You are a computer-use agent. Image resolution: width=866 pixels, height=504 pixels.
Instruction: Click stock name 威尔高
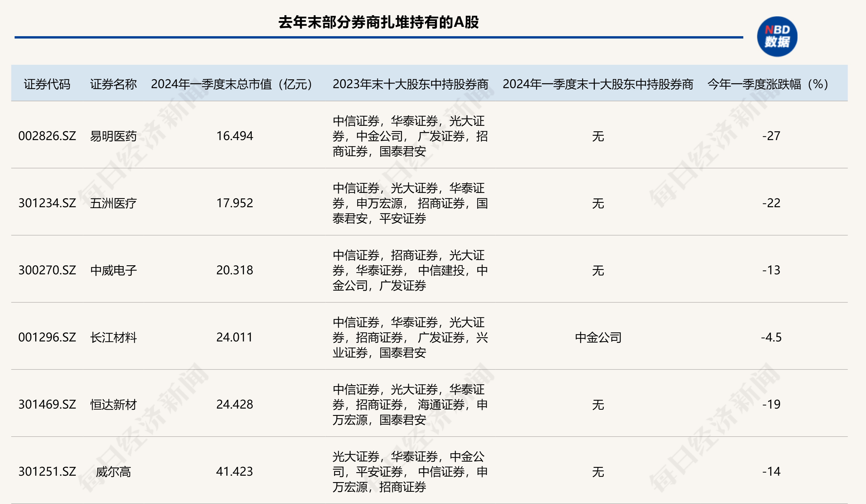[113, 472]
